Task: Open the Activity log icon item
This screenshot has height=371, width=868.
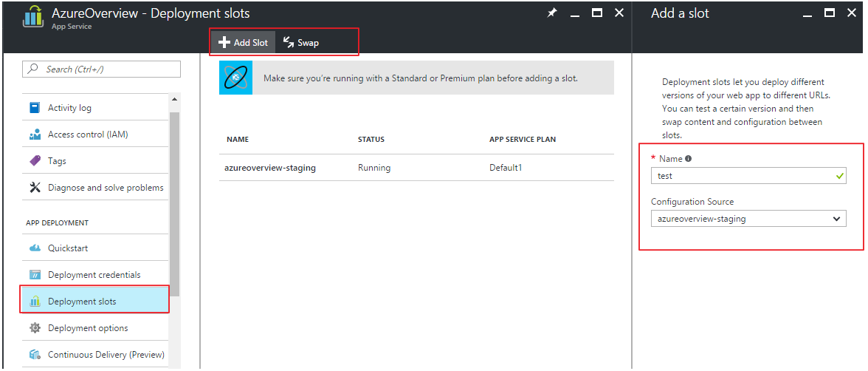Action: [x=35, y=108]
